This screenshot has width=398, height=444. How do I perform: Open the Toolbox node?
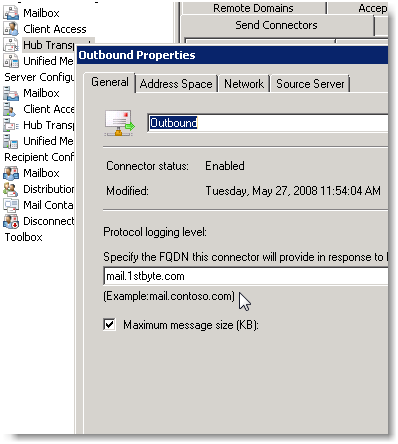point(23,237)
